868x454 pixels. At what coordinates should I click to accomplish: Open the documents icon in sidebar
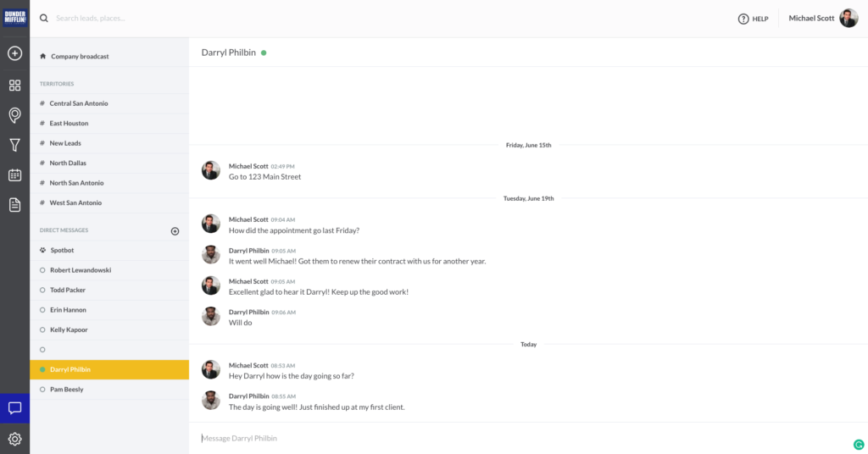15,205
